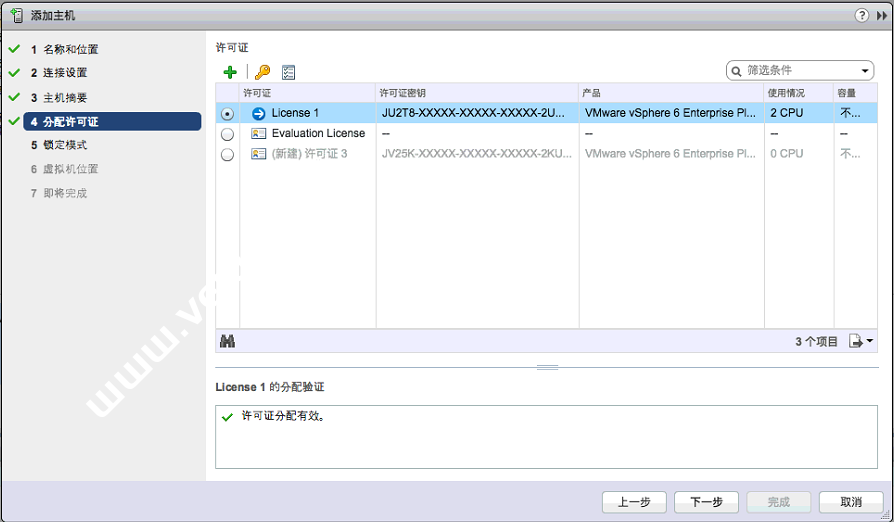894x522 pixels.
Task: Click the checklist select-all icon
Action: pos(288,72)
